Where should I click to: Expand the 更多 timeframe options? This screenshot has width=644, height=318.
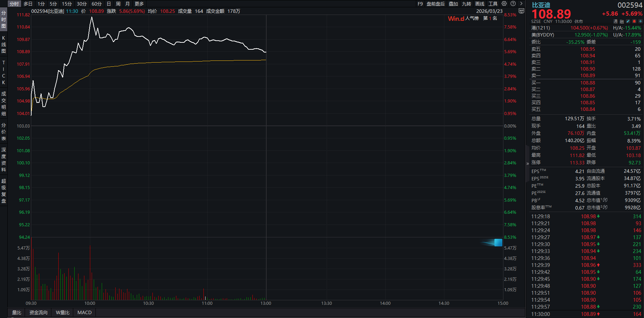tap(139, 4)
